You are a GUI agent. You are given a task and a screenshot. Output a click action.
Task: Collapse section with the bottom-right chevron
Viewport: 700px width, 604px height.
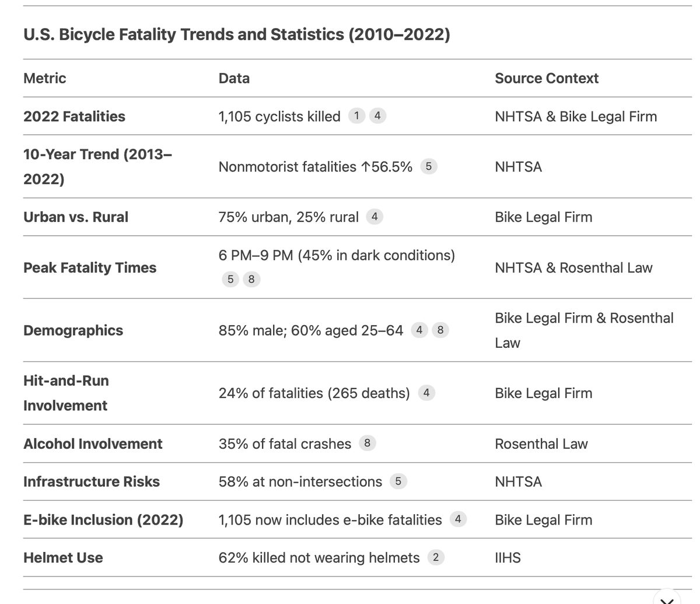pos(666,599)
